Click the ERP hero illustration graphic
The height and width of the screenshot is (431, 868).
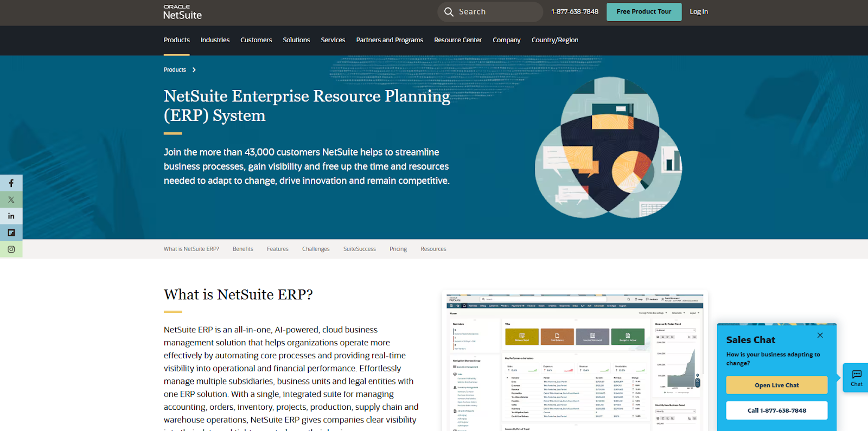coord(608,147)
